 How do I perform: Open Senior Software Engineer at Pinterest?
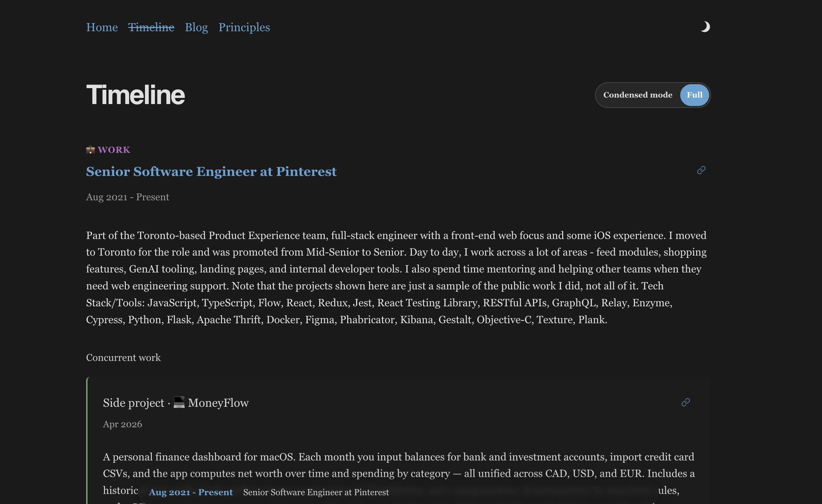pyautogui.click(x=211, y=171)
